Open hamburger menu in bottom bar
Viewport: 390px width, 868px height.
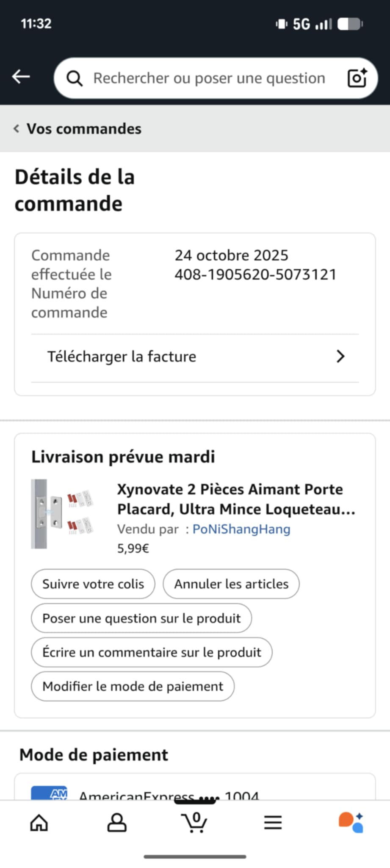(x=273, y=823)
